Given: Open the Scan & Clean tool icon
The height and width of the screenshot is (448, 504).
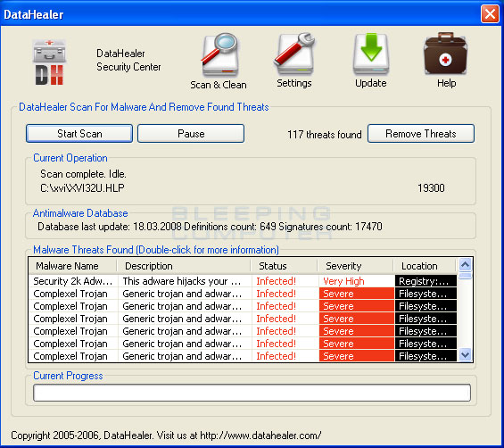Looking at the screenshot, I should click(x=220, y=54).
